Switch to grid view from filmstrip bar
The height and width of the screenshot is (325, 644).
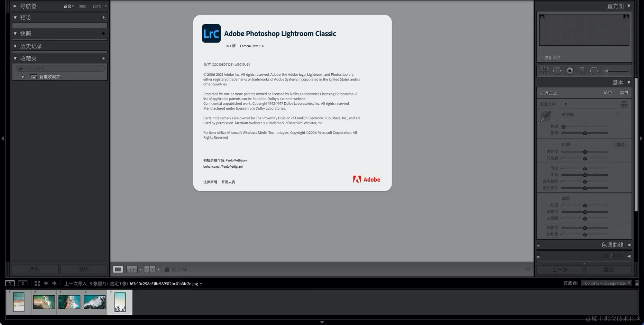coord(37,284)
